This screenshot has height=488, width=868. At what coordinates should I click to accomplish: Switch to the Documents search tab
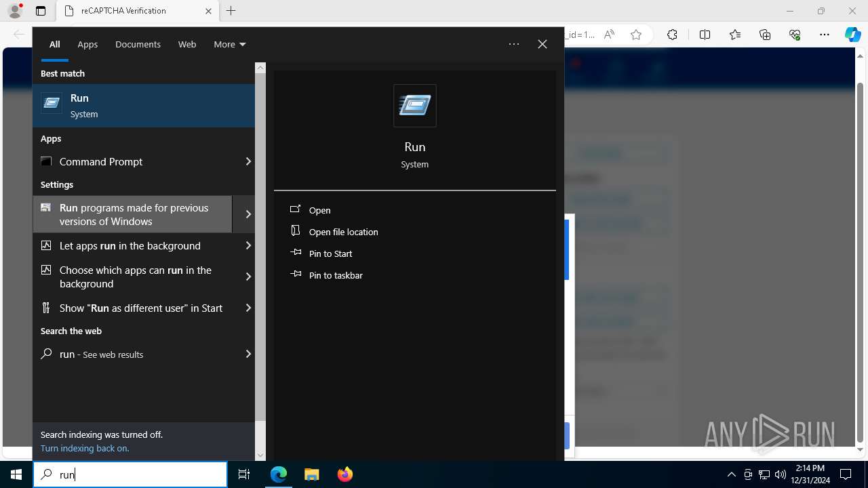click(x=138, y=44)
